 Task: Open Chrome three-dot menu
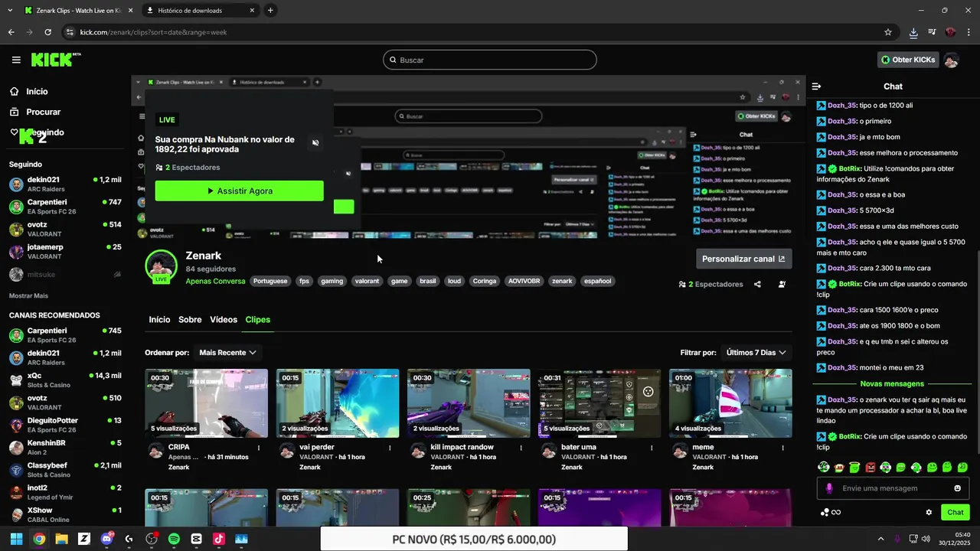(x=969, y=32)
